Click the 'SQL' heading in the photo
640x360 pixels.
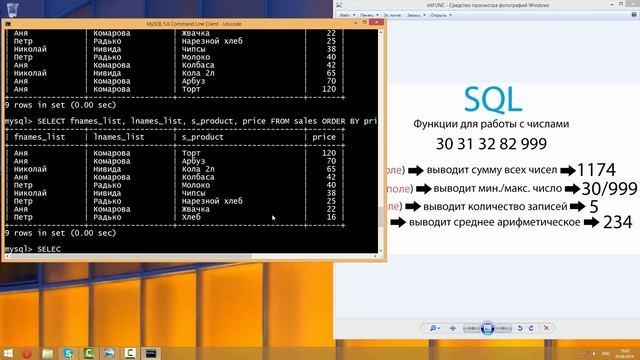tap(493, 99)
